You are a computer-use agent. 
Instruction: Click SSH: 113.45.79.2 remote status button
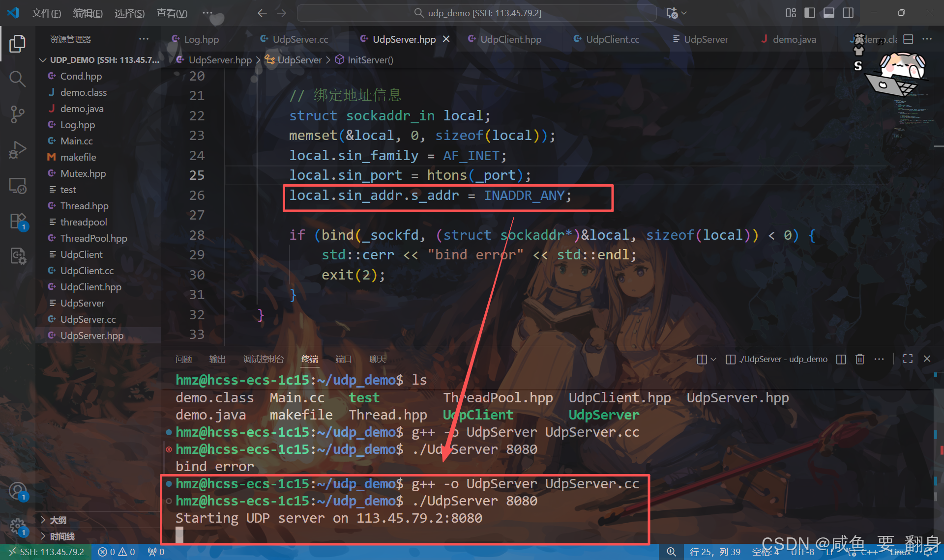click(47, 552)
